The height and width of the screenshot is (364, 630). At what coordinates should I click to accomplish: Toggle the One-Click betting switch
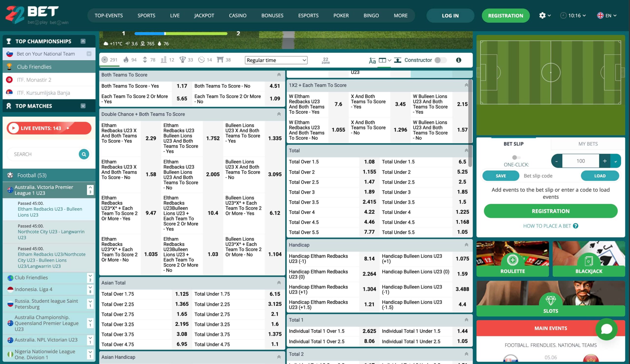pyautogui.click(x=516, y=157)
